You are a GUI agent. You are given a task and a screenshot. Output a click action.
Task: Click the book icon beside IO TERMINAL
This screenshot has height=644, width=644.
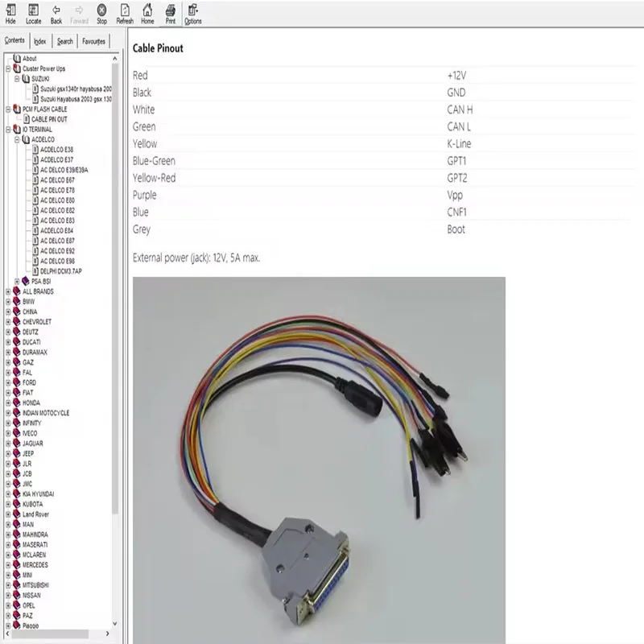pyautogui.click(x=18, y=129)
